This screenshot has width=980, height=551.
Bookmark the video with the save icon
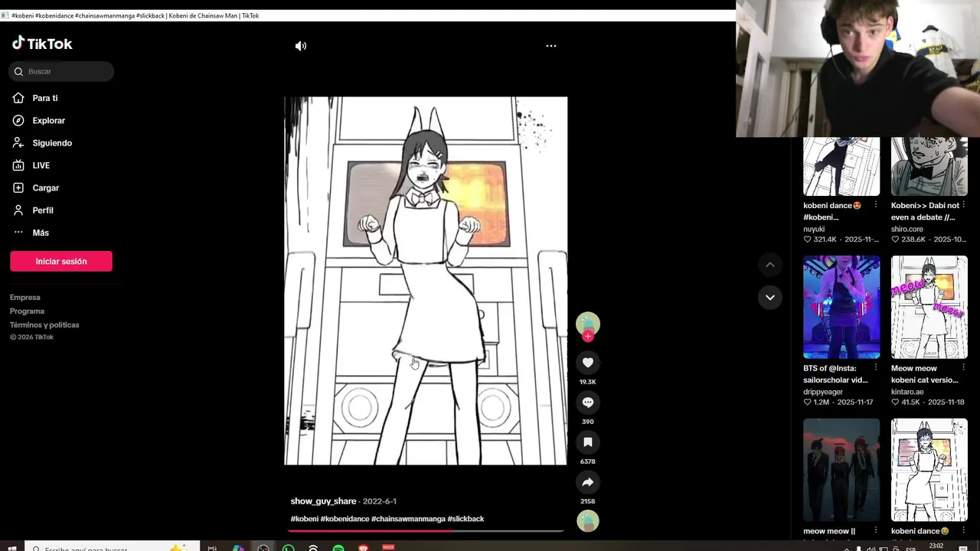(x=588, y=442)
